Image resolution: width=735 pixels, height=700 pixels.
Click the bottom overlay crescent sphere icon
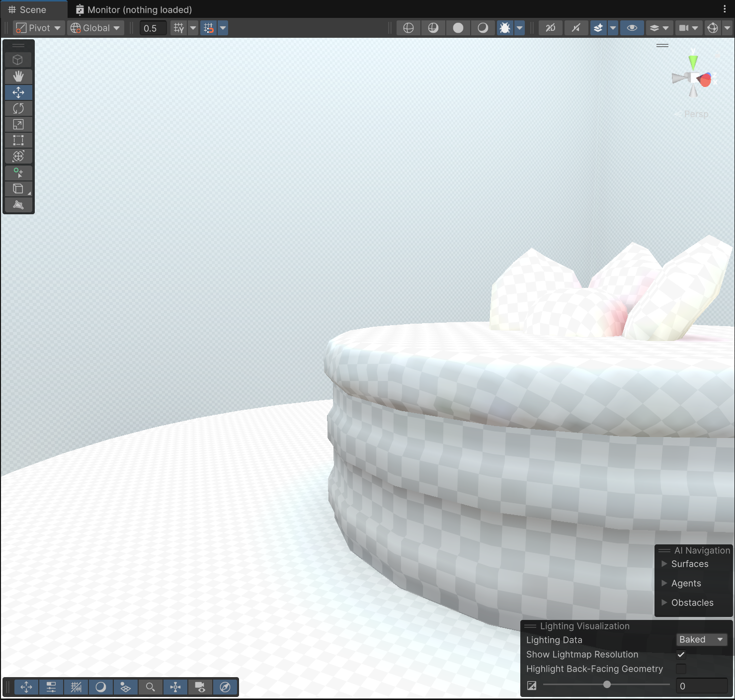pos(101,687)
